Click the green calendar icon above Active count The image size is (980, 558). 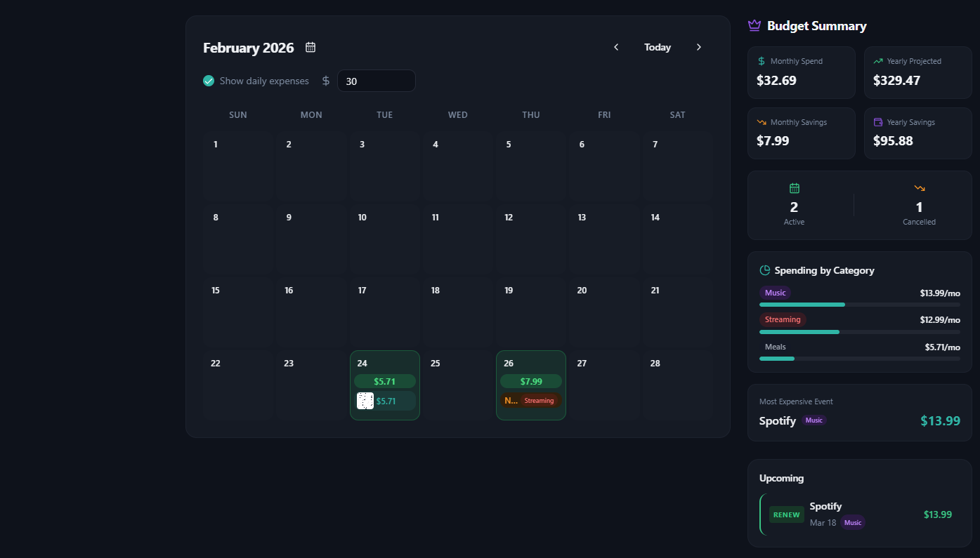[795, 188]
